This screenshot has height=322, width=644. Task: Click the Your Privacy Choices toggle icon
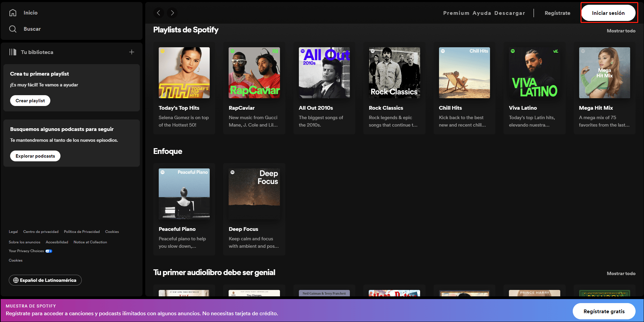coord(49,251)
